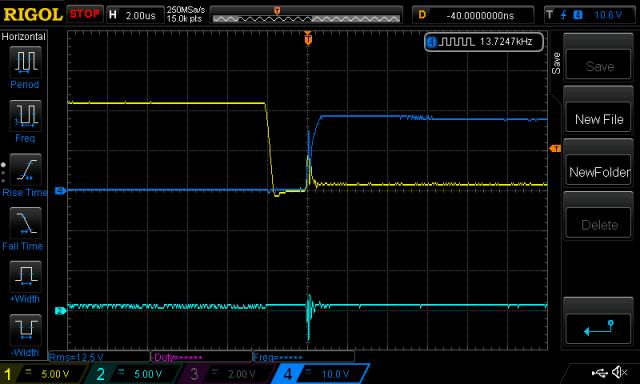640x384 pixels.
Task: Click the delay -40.0000000ns field
Action: click(x=473, y=16)
